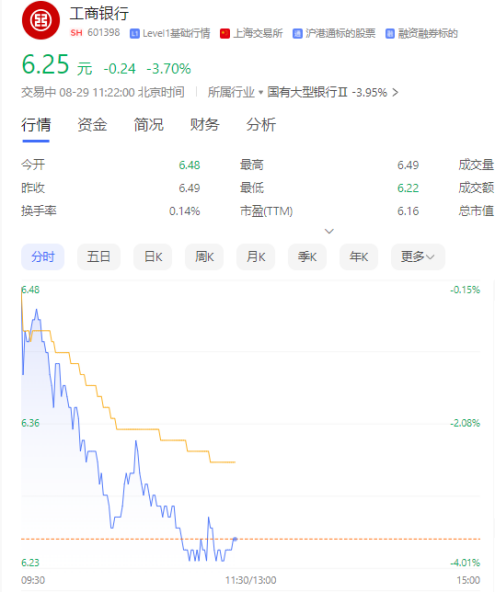The height and width of the screenshot is (593, 495).
Task: Click the ICBC red logo icon
Action: click(x=41, y=20)
